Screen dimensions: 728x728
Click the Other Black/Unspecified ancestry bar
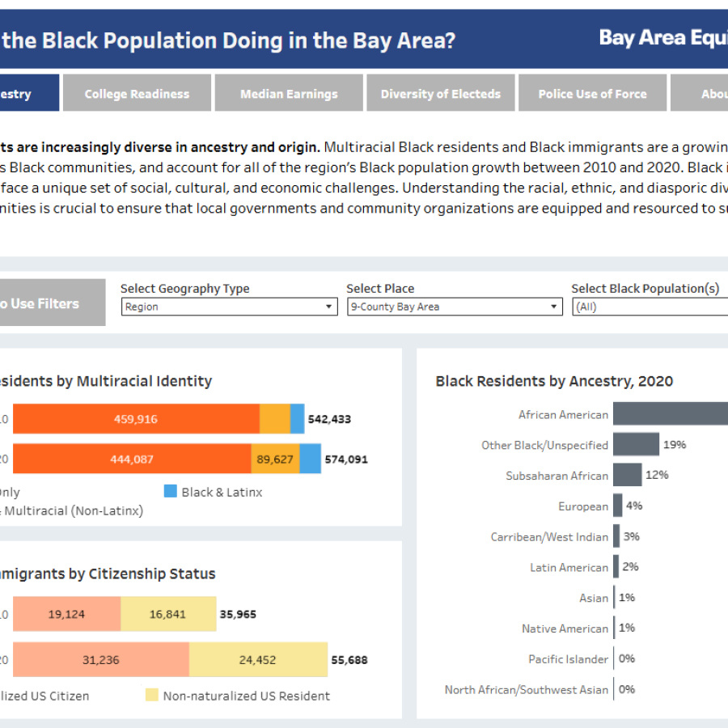(x=636, y=444)
